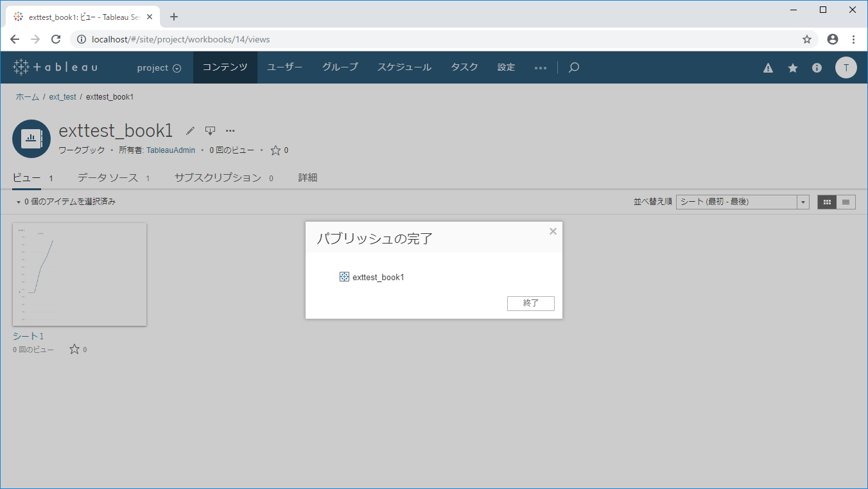Screen dimensions: 868x489
Task: Open workbook actions ellipsis beside exttest_book1
Action: (230, 131)
